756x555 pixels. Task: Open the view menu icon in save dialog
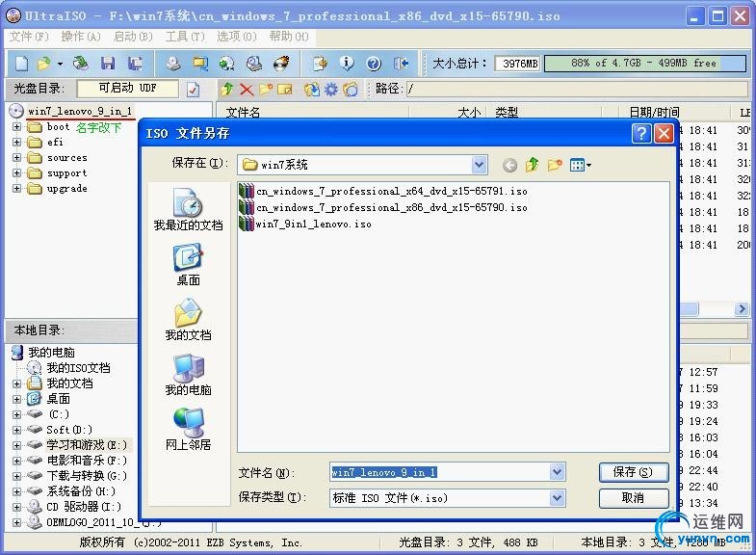pyautogui.click(x=580, y=166)
